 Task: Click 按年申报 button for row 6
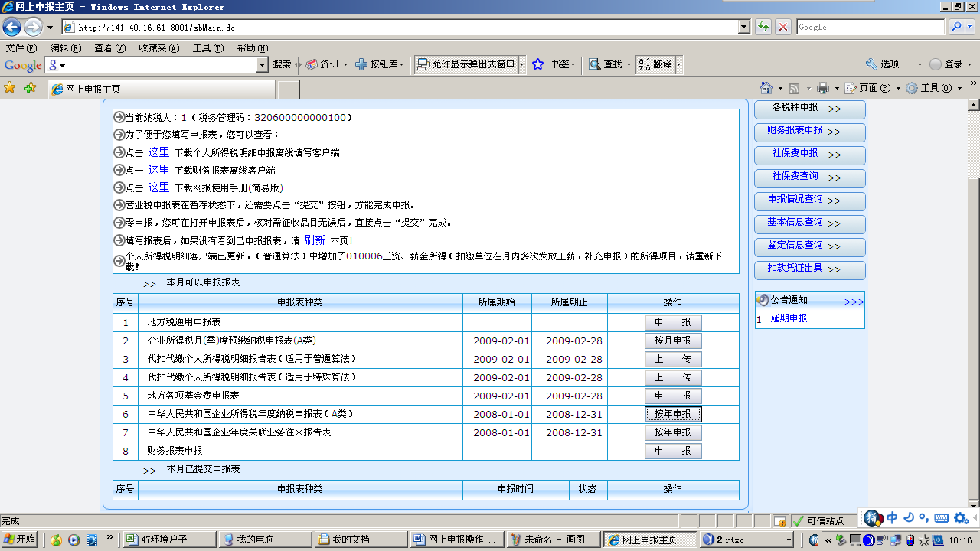click(x=673, y=414)
